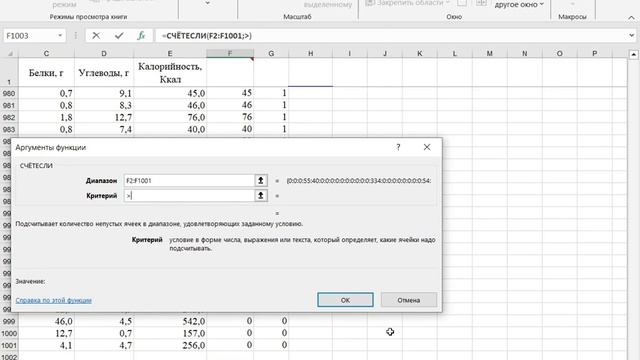The width and height of the screenshot is (640, 360).
Task: Select the Углеводы, г header cell
Action: coord(104,73)
